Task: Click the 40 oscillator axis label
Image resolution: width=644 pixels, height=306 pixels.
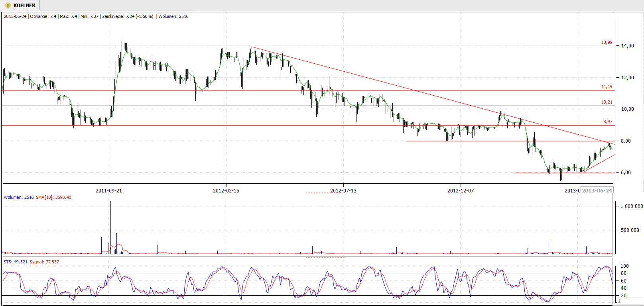Action: pyautogui.click(x=624, y=288)
